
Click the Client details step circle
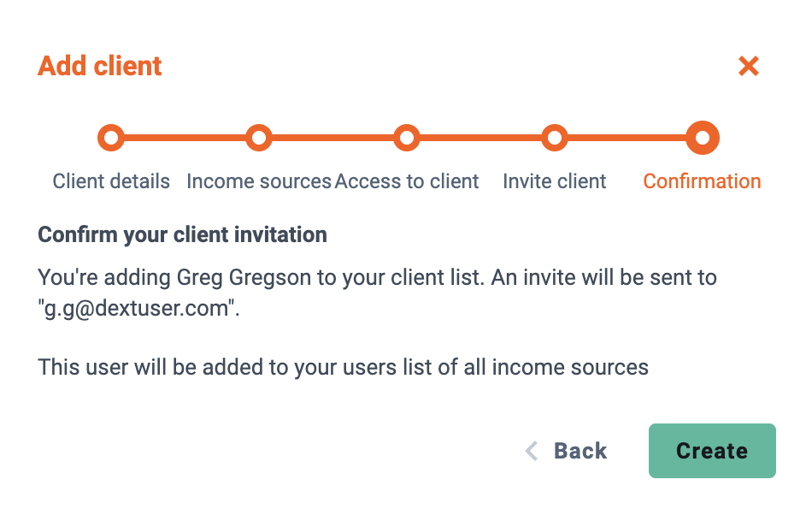pyautogui.click(x=111, y=138)
